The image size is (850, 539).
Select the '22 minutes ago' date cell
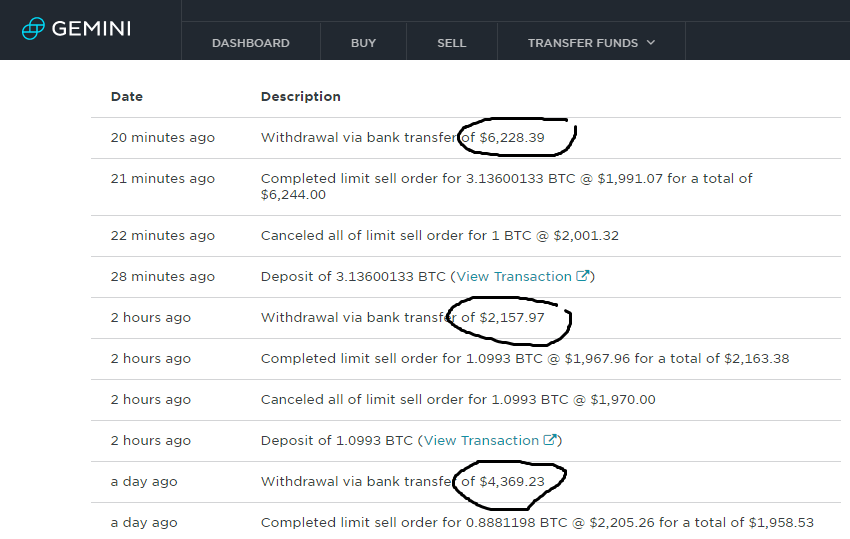[x=163, y=236]
